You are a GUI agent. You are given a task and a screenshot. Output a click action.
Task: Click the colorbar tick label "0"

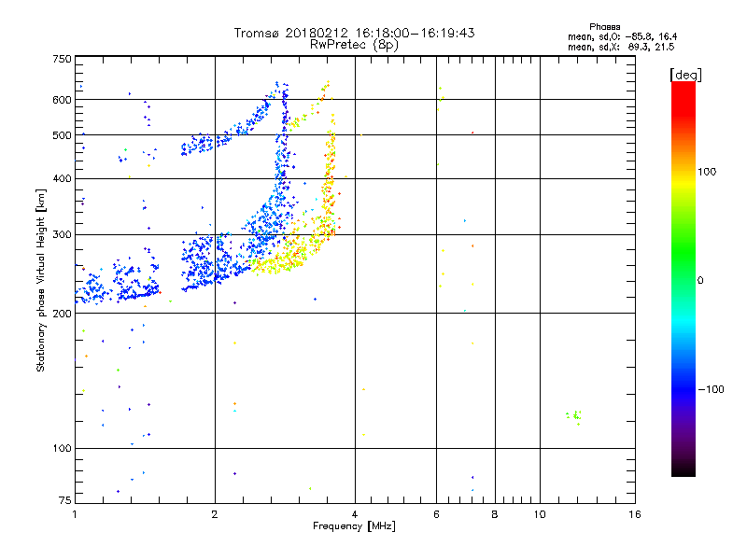click(700, 281)
